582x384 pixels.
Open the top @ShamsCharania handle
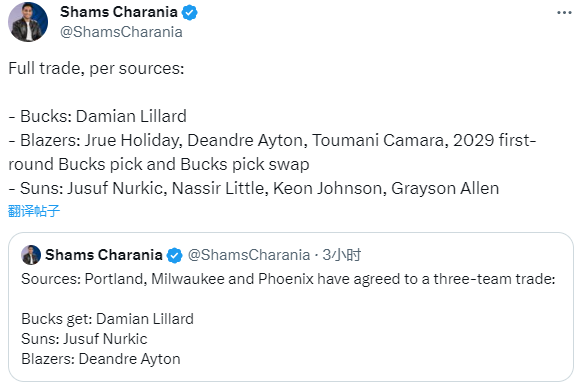pos(121,32)
